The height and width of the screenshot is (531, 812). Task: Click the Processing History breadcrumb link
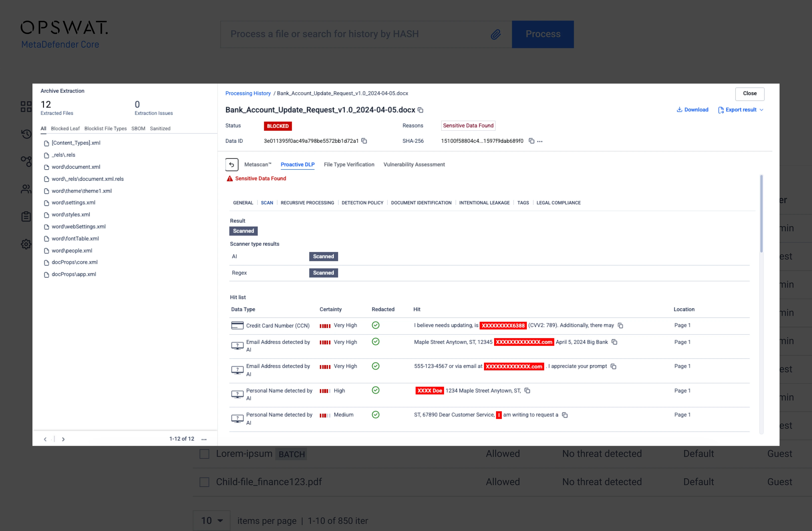point(248,94)
